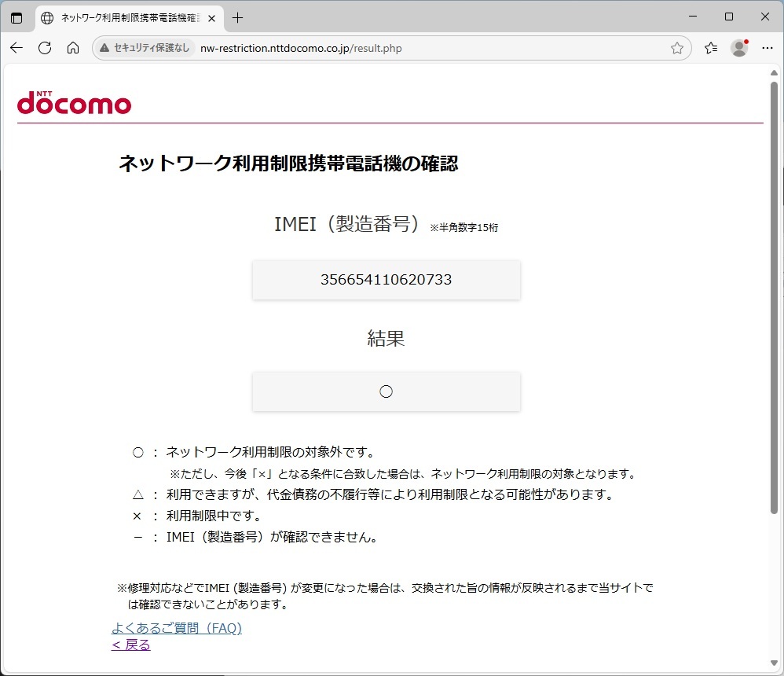This screenshot has width=784, height=676.
Task: Click the '利用制限中です。' legend line
Action: 214,516
